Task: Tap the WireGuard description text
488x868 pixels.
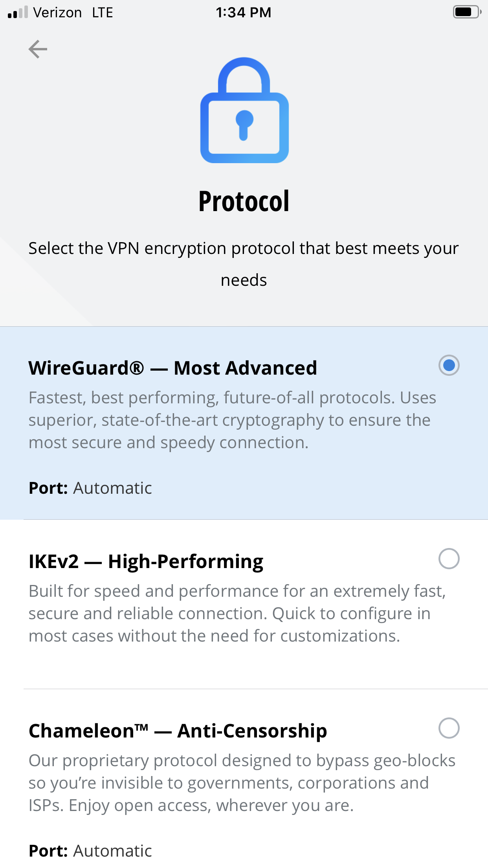Action: (232, 420)
